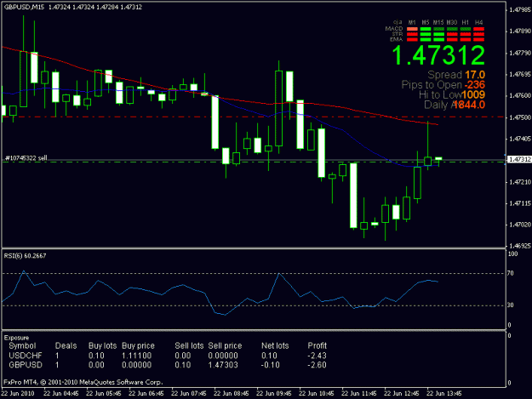Click the GBPUSD,M15 chart title text
The width and height of the screenshot is (532, 399).
click(x=24, y=7)
